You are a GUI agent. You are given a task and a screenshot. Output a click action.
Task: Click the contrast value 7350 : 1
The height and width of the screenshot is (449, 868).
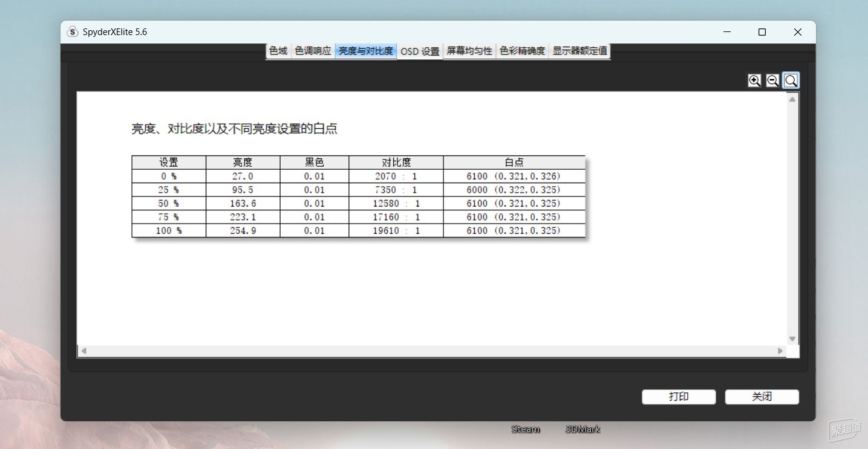[x=396, y=190]
